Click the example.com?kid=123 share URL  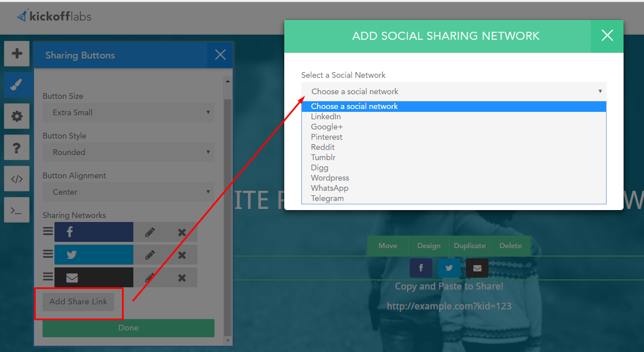pyautogui.click(x=449, y=306)
